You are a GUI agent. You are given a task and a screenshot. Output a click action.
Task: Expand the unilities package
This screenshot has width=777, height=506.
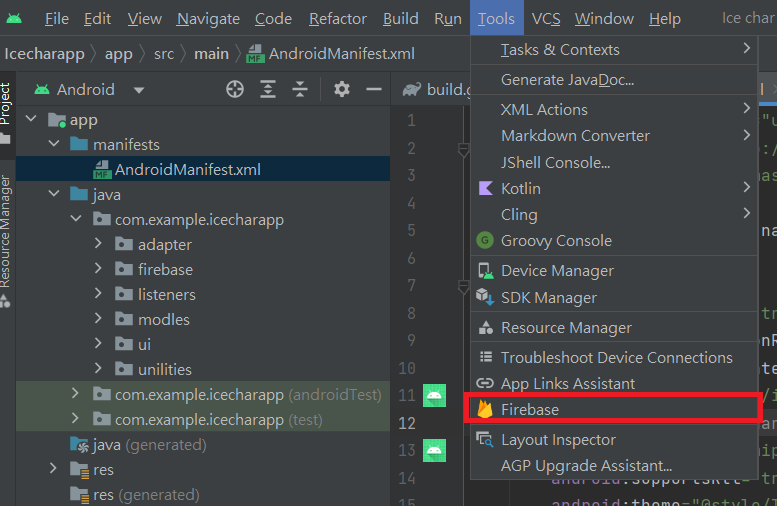(98, 368)
